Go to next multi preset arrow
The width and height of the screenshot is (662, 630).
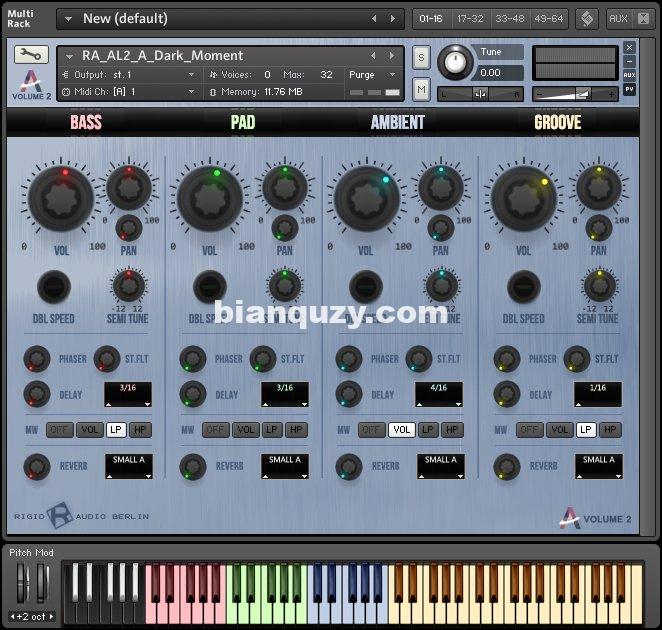[393, 19]
